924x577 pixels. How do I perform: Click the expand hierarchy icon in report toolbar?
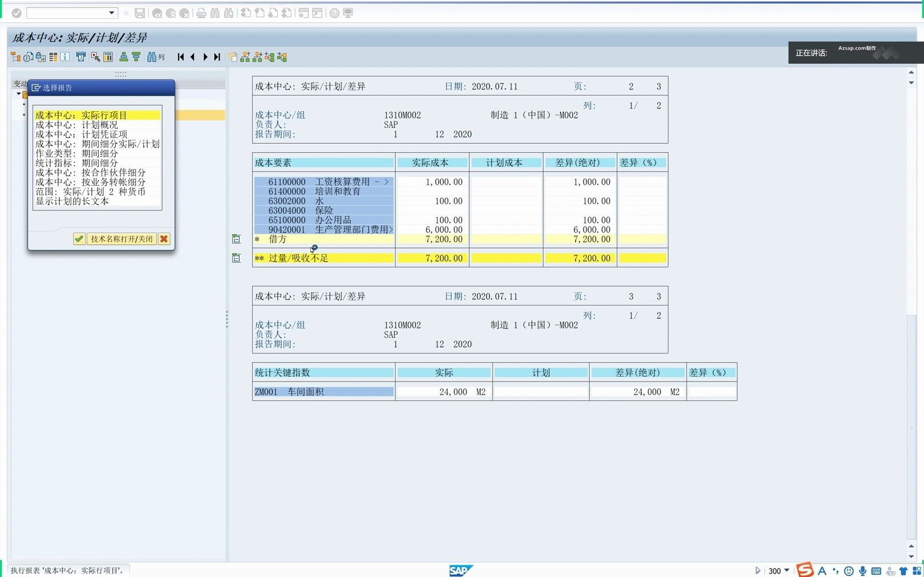tap(245, 57)
